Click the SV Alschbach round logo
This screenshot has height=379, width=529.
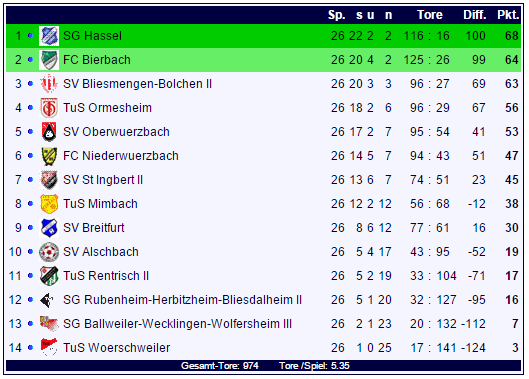pos(49,252)
